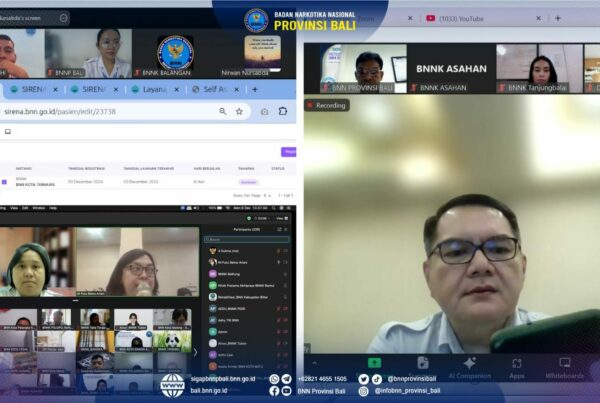Select the Nirwan Nursabda video thumbnail
Screen dimensions: 600x403
(260, 53)
